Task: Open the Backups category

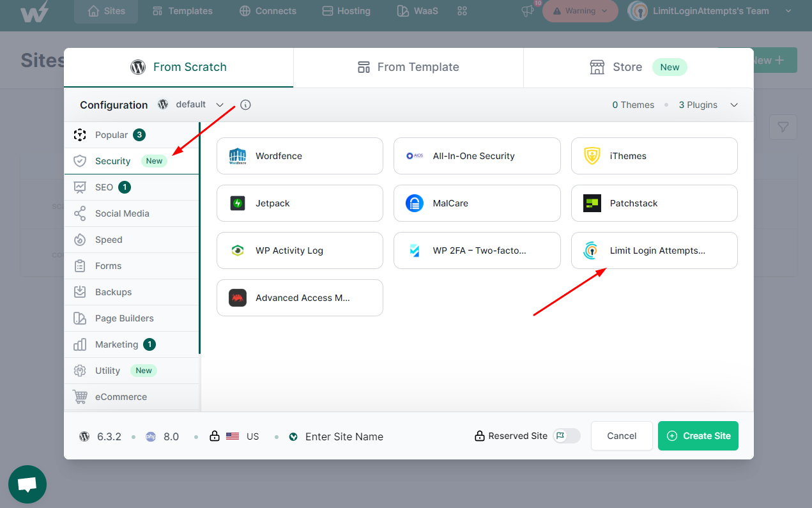Action: pos(132,292)
